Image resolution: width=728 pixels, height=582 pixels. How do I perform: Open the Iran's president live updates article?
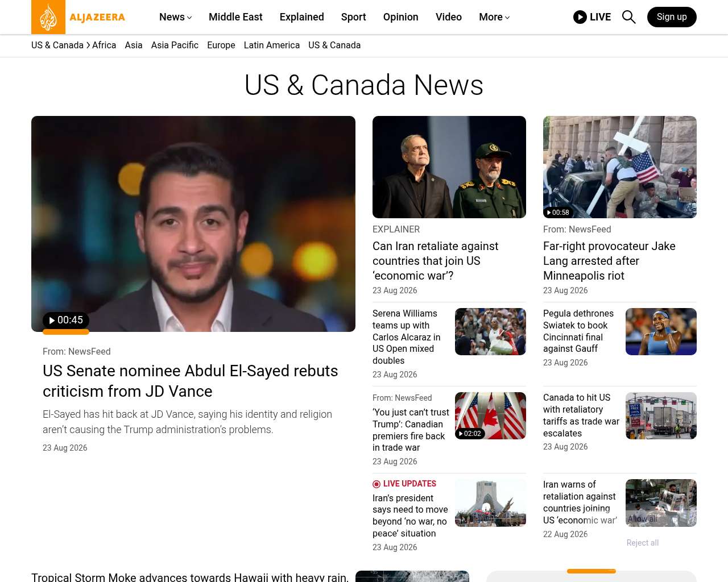tap(410, 516)
